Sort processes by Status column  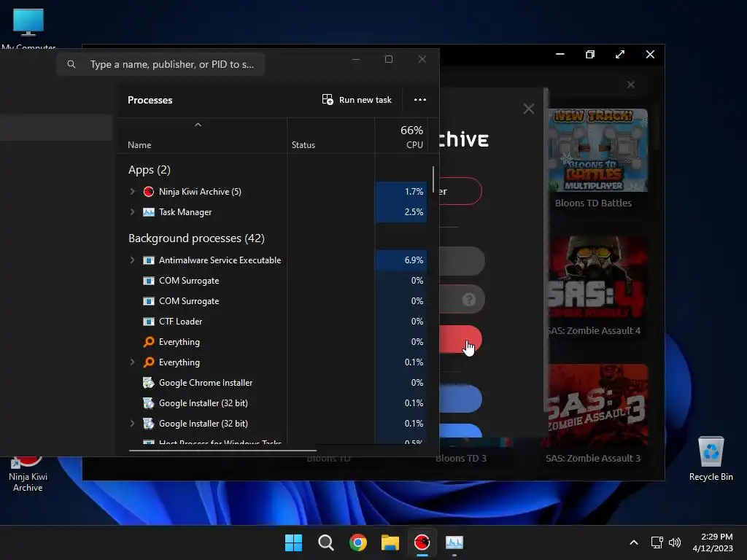click(303, 145)
